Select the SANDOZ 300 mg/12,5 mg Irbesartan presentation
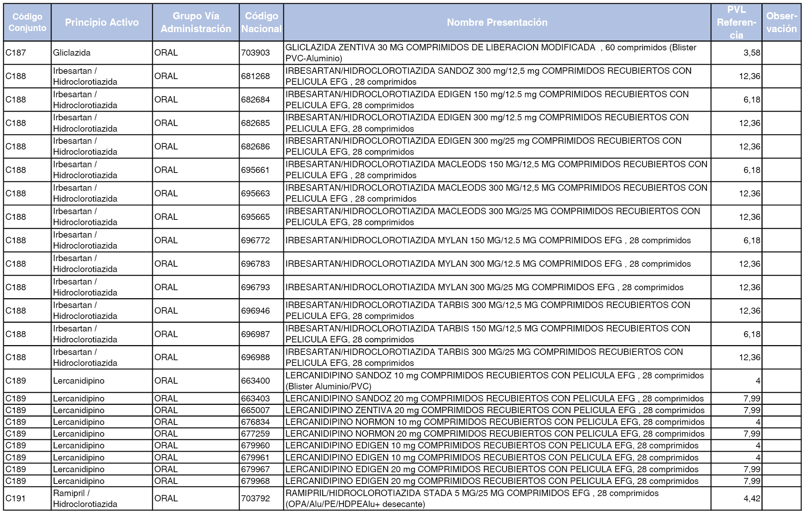Screen dimensions: 805x532 click(497, 76)
